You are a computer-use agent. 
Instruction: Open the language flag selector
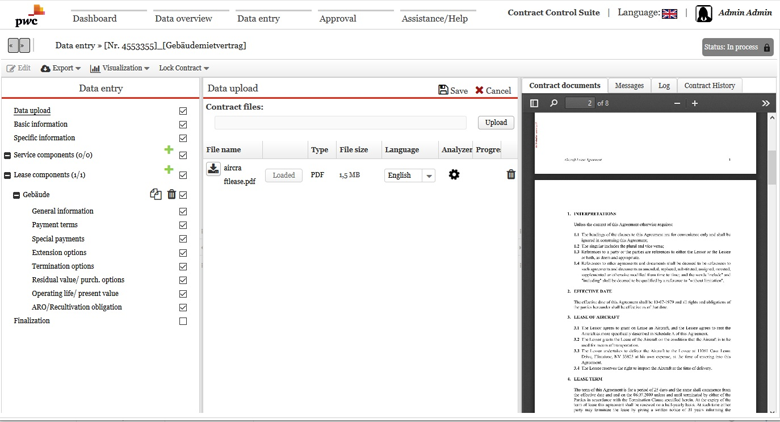coord(669,13)
